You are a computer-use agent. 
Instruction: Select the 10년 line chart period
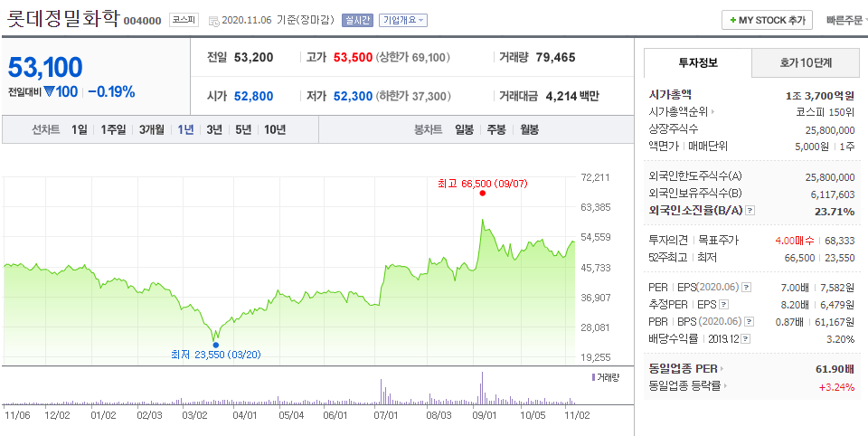[275, 130]
